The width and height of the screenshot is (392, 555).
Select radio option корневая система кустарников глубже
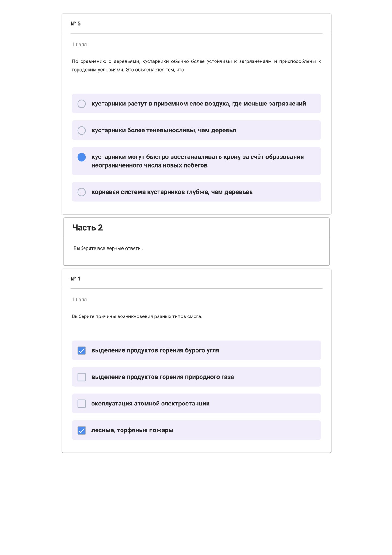coord(82,192)
